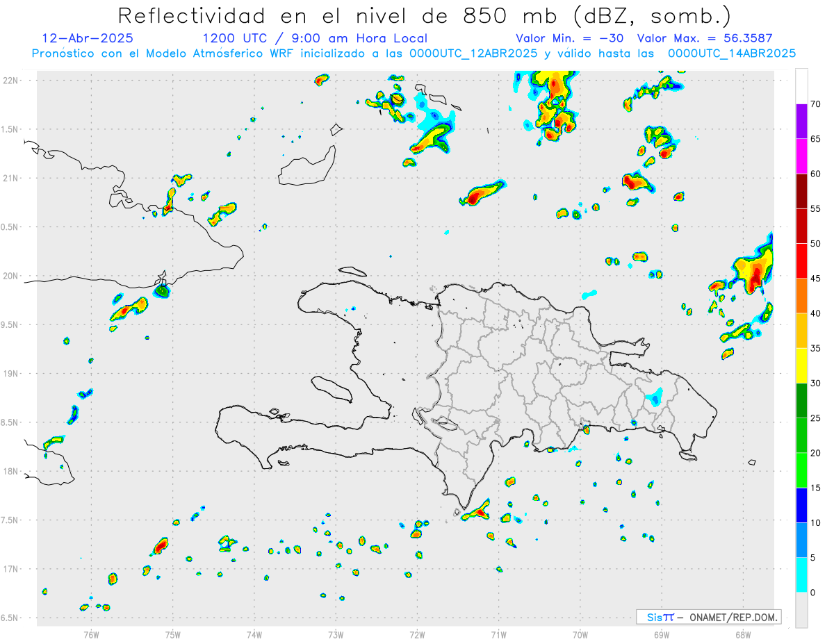Click the '71W' longitude label
The width and height of the screenshot is (834, 644).
tap(498, 636)
